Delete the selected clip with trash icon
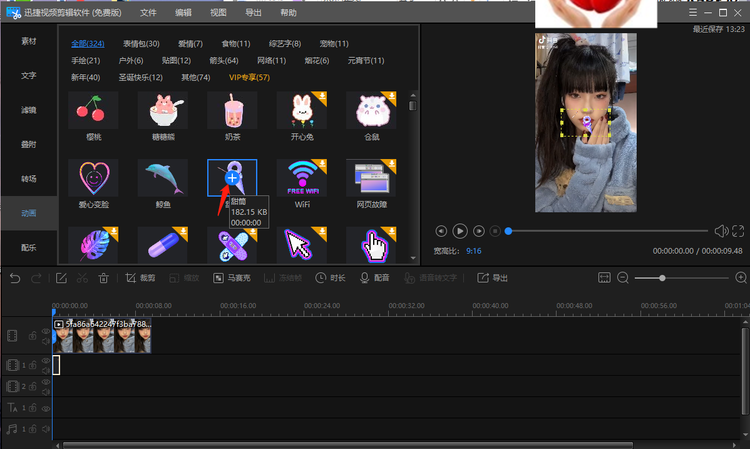Screen dimensions: 750x449 point(103,278)
